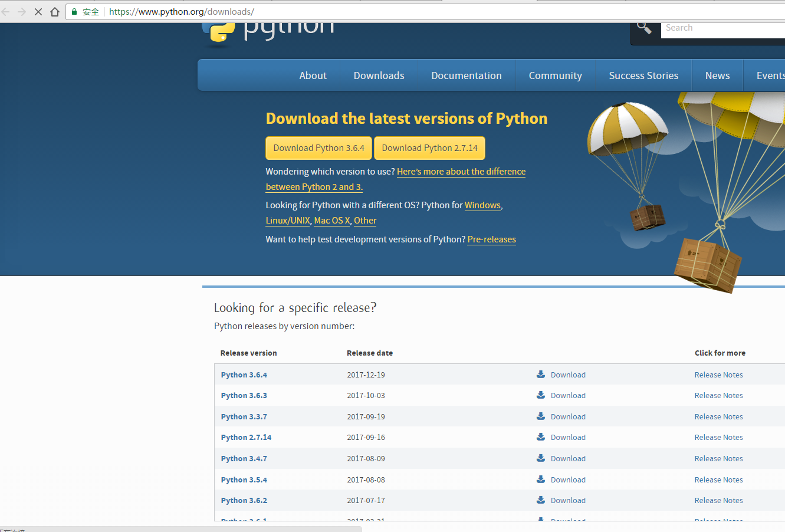Open the Windows downloads link

[x=482, y=205]
